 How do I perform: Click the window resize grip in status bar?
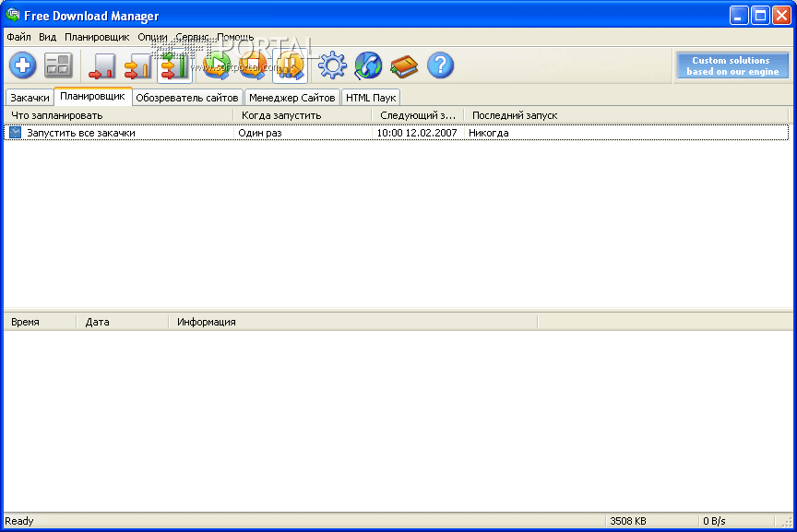point(786,522)
